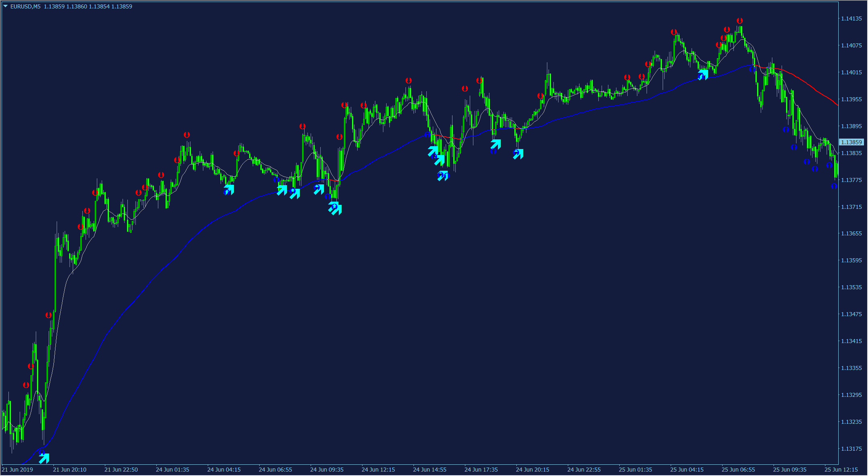Select the lowest cyan buy arrow below first candles

pyautogui.click(x=44, y=458)
